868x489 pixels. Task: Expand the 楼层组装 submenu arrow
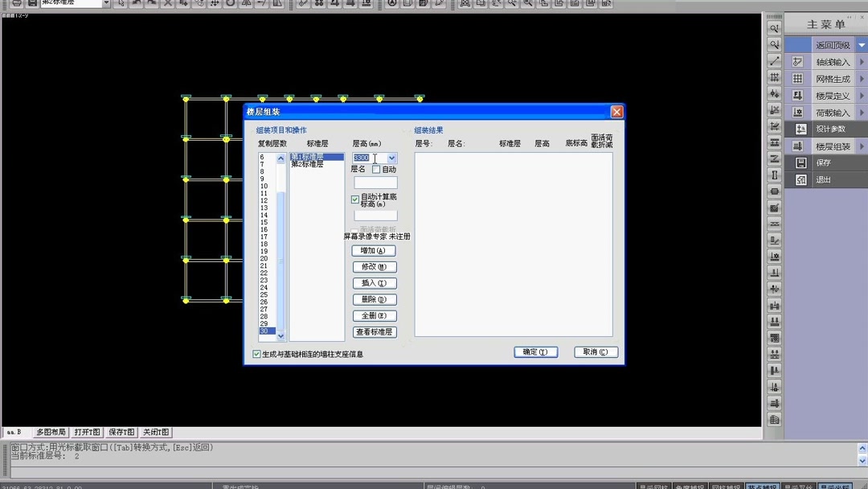[x=860, y=146]
